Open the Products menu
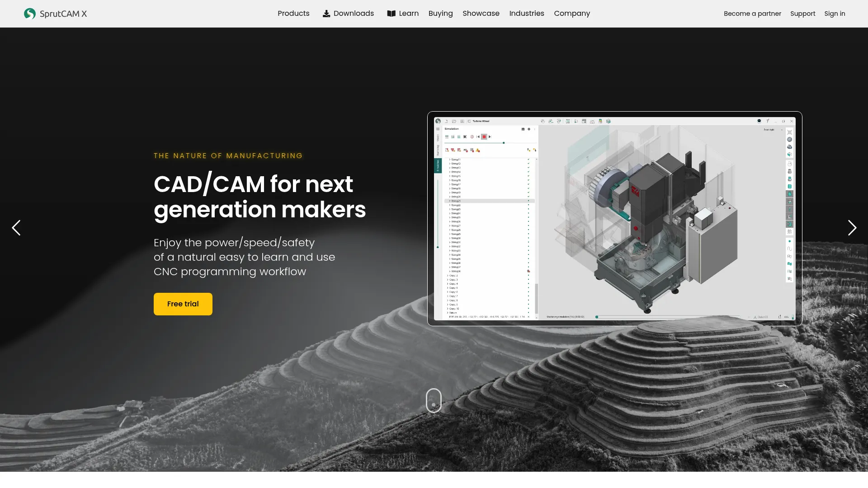 [293, 14]
